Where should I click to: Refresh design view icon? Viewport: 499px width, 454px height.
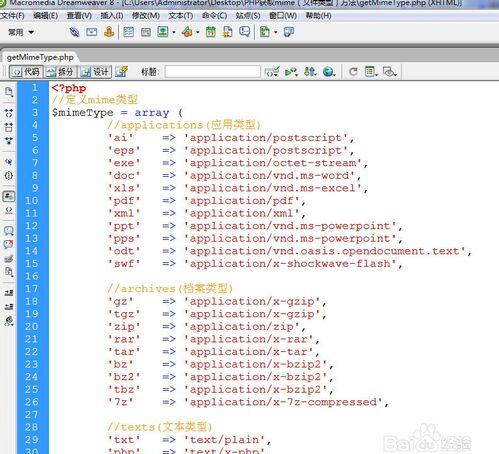[x=353, y=72]
